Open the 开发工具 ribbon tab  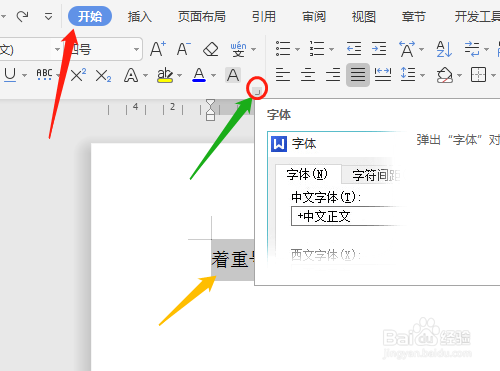coord(477,16)
